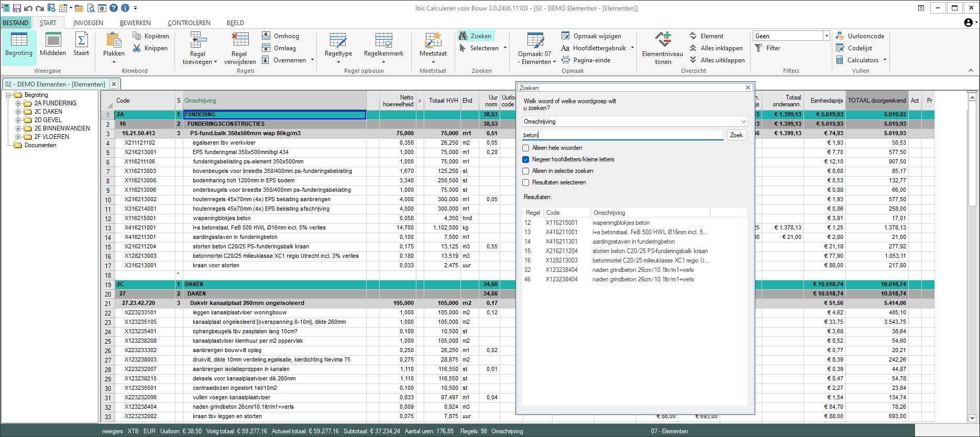Screen dimensions: 980x437
Task: Click Regel verwijderen icon
Action: 240,48
